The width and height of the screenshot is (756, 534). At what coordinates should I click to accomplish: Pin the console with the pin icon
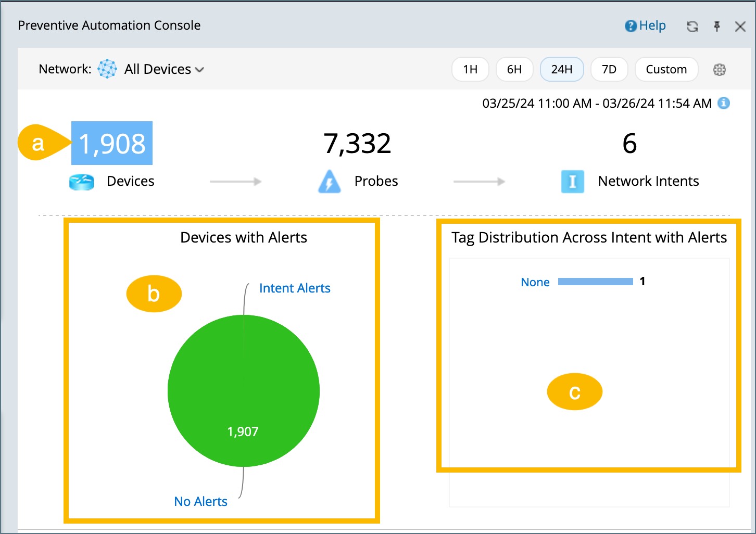717,27
